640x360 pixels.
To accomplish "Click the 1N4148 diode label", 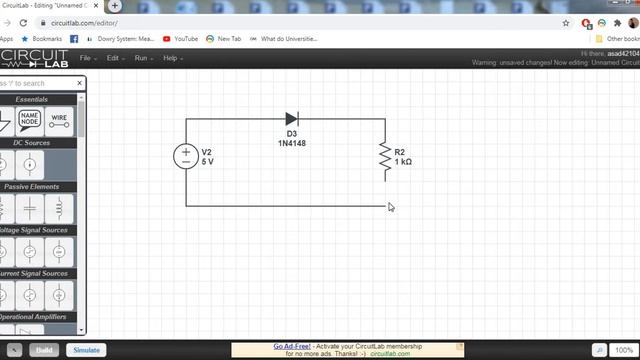I will coord(292,143).
